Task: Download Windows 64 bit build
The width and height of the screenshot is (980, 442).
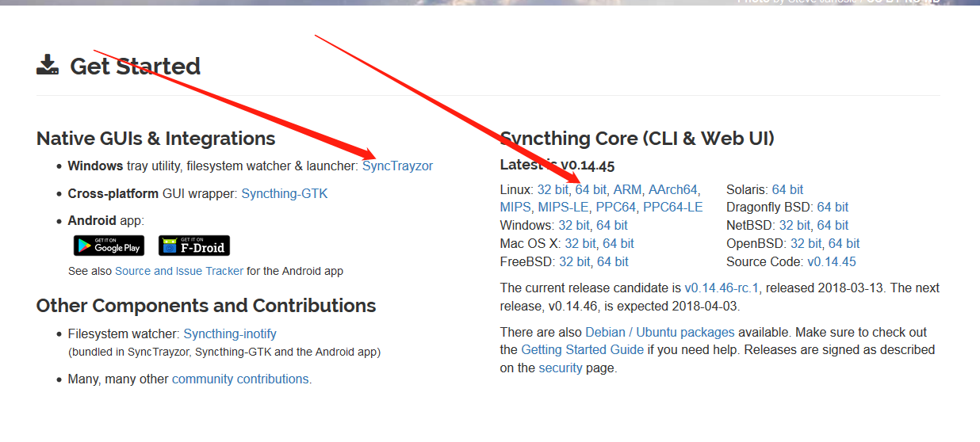Action: [612, 226]
